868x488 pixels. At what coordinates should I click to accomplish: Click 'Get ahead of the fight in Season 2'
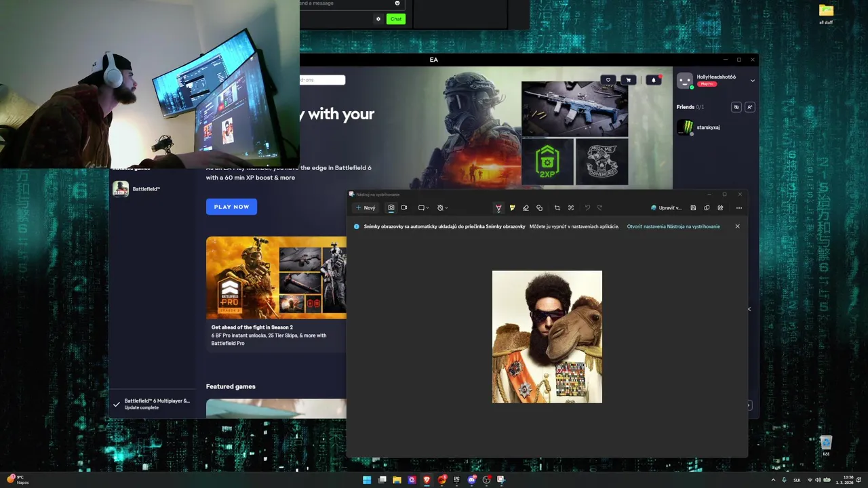click(252, 327)
